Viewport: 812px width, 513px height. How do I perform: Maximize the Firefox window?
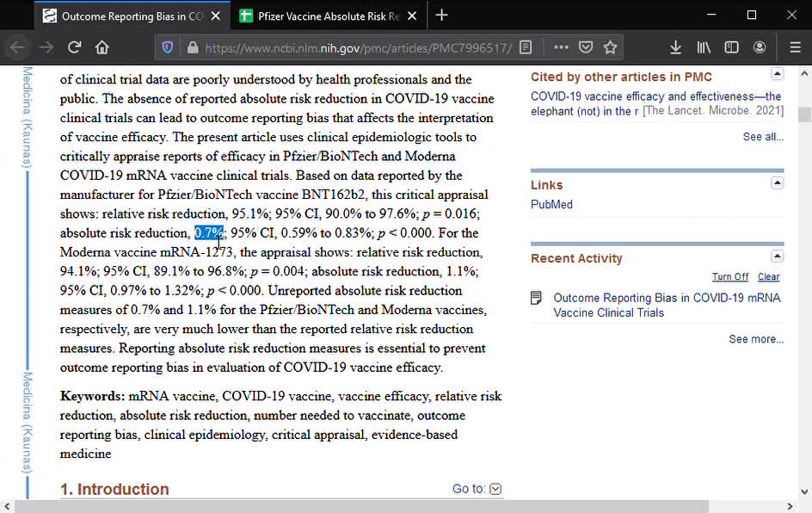pyautogui.click(x=752, y=15)
